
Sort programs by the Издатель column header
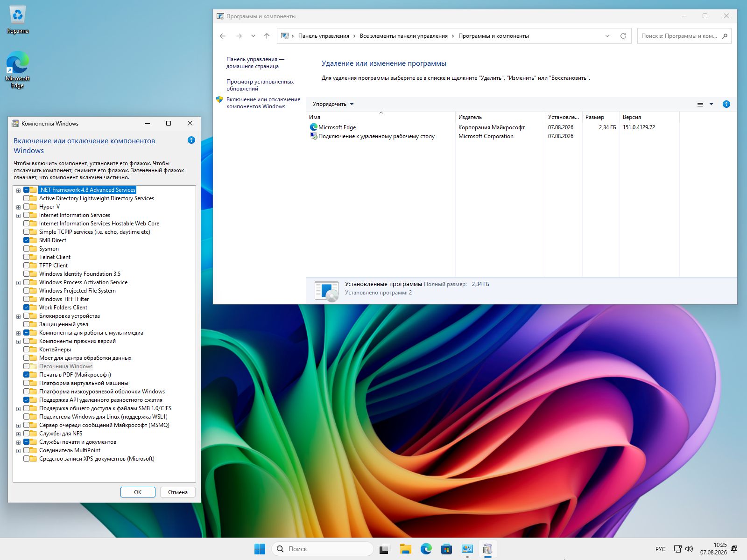[x=500, y=117]
